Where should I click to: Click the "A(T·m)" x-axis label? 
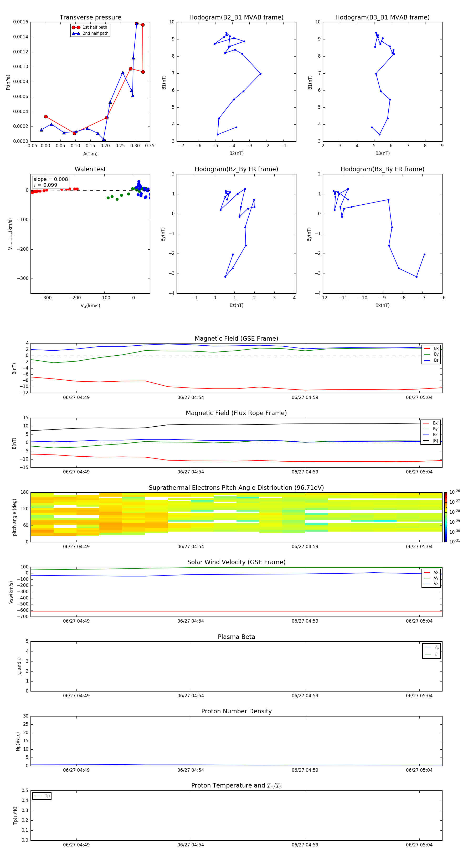(90, 154)
